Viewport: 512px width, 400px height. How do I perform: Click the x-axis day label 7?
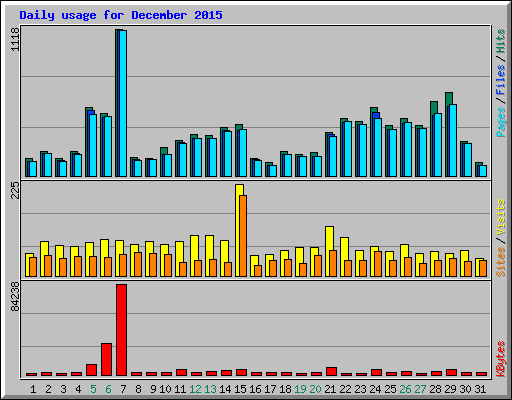[x=123, y=389]
